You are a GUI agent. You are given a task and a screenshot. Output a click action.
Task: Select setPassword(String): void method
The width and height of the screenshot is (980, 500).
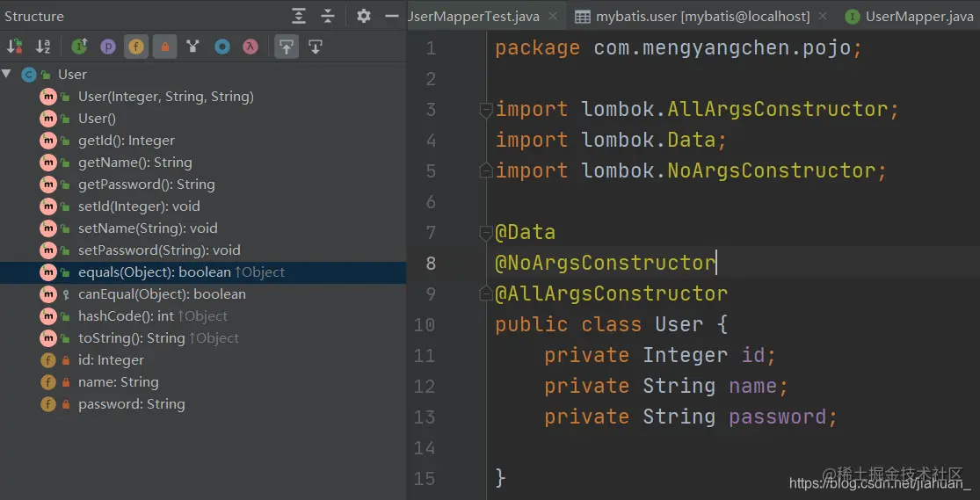click(203, 250)
